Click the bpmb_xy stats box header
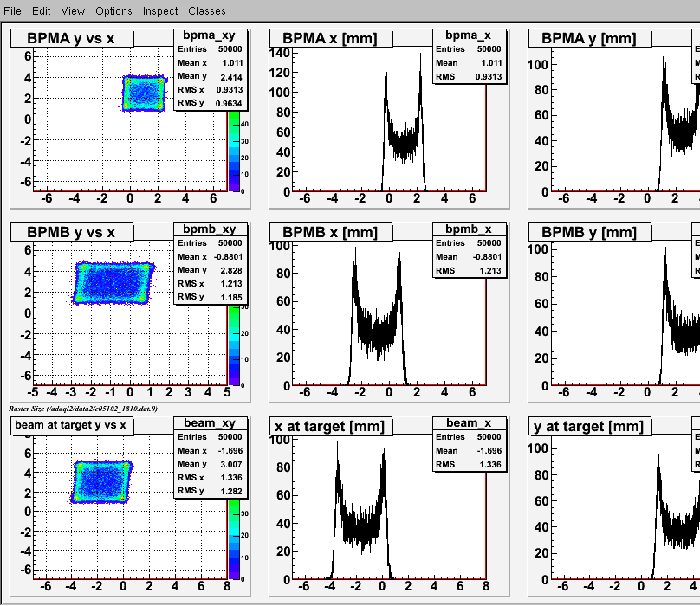 click(x=210, y=229)
